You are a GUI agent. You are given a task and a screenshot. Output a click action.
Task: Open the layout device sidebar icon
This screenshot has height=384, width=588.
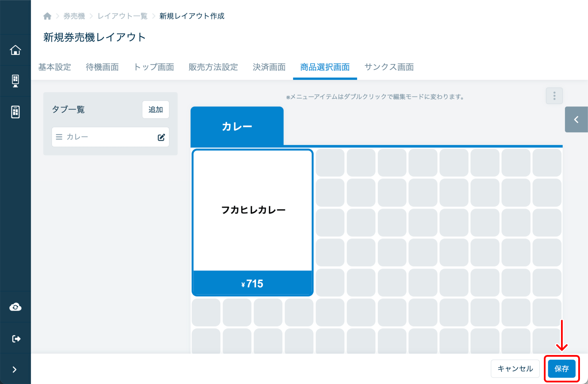point(16,112)
